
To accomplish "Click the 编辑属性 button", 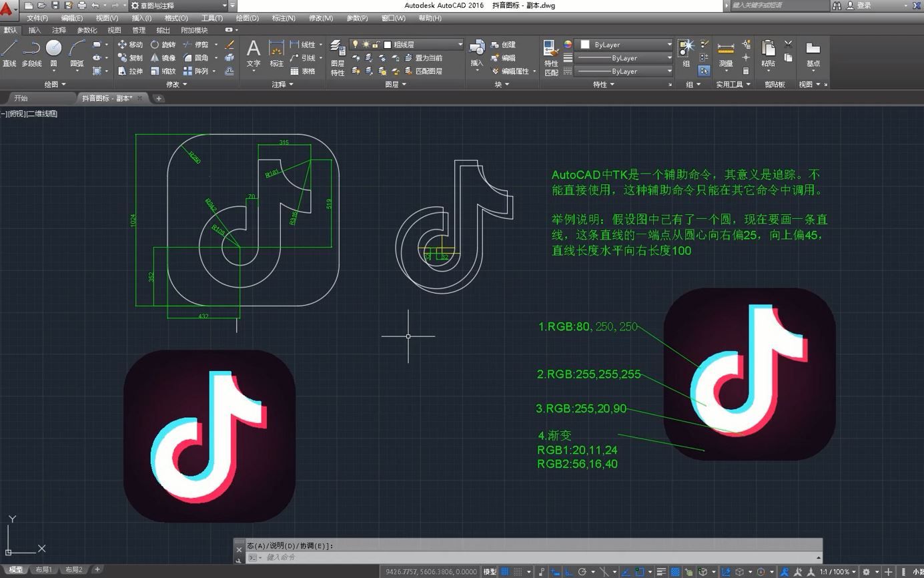I will pos(510,71).
